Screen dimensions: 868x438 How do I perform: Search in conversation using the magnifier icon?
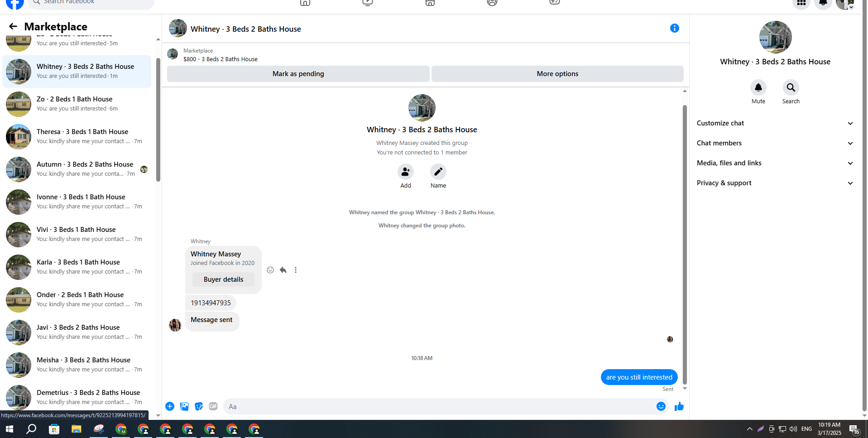pos(791,87)
